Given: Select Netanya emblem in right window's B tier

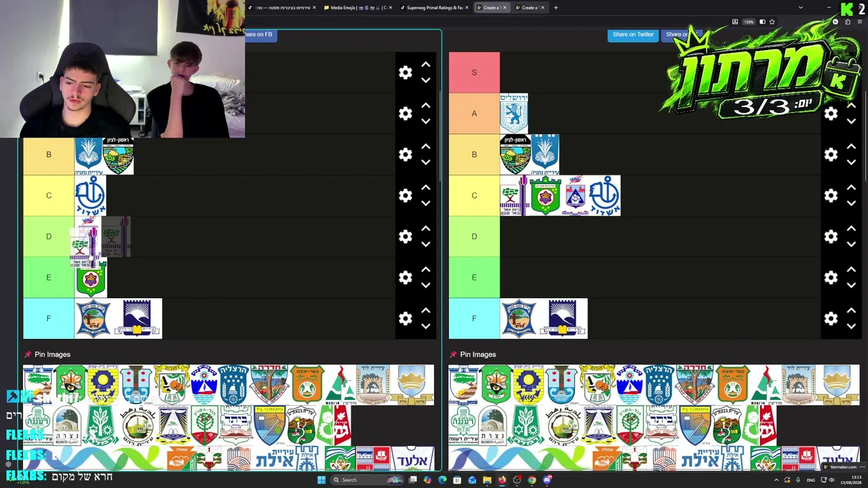Looking at the screenshot, I should click(x=545, y=155).
